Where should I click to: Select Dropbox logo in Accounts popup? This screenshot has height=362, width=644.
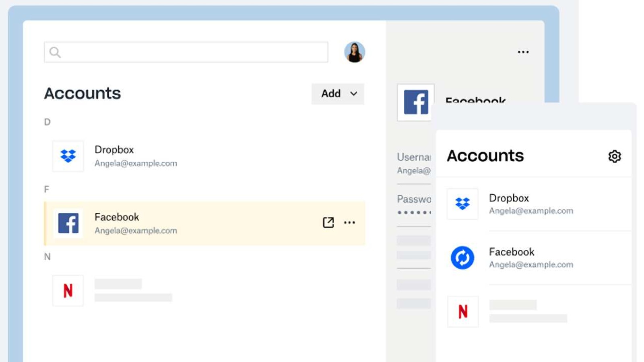pyautogui.click(x=462, y=204)
